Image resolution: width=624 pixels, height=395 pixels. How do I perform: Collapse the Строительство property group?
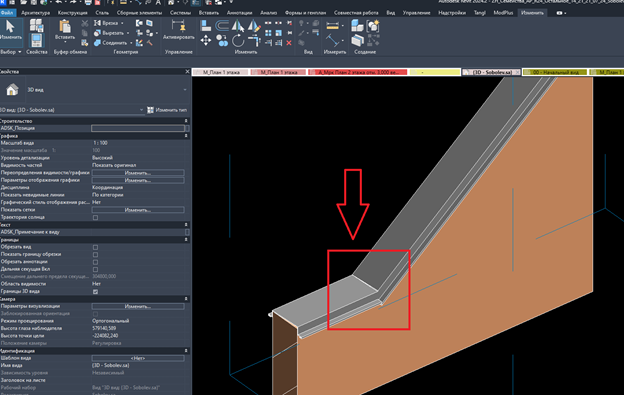pos(186,121)
